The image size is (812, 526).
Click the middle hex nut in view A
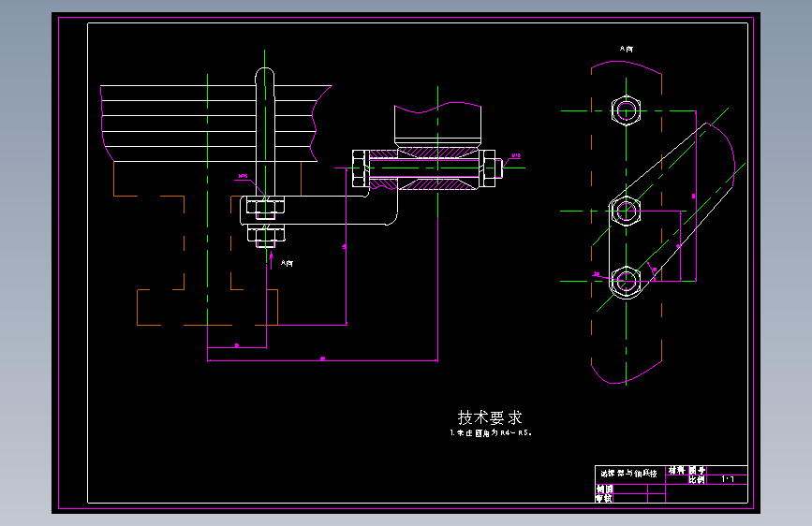tap(626, 212)
